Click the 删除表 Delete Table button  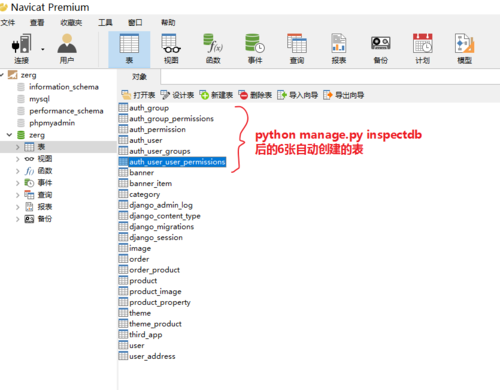255,95
